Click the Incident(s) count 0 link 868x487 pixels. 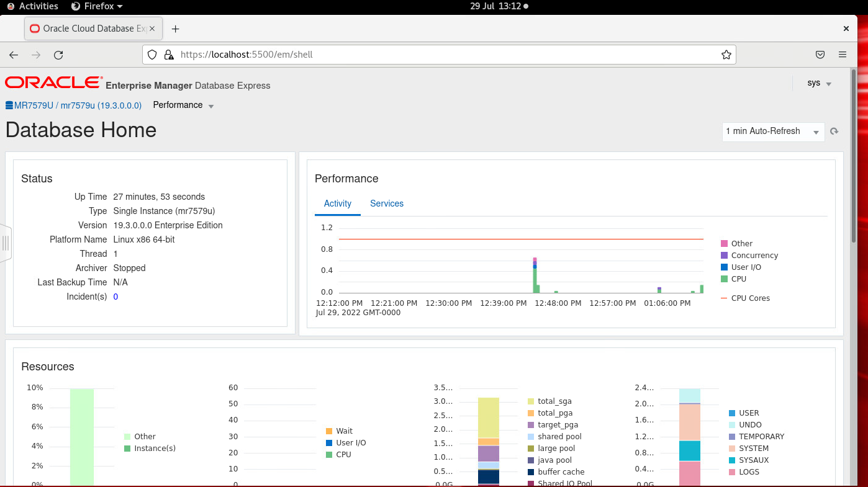[x=115, y=297]
